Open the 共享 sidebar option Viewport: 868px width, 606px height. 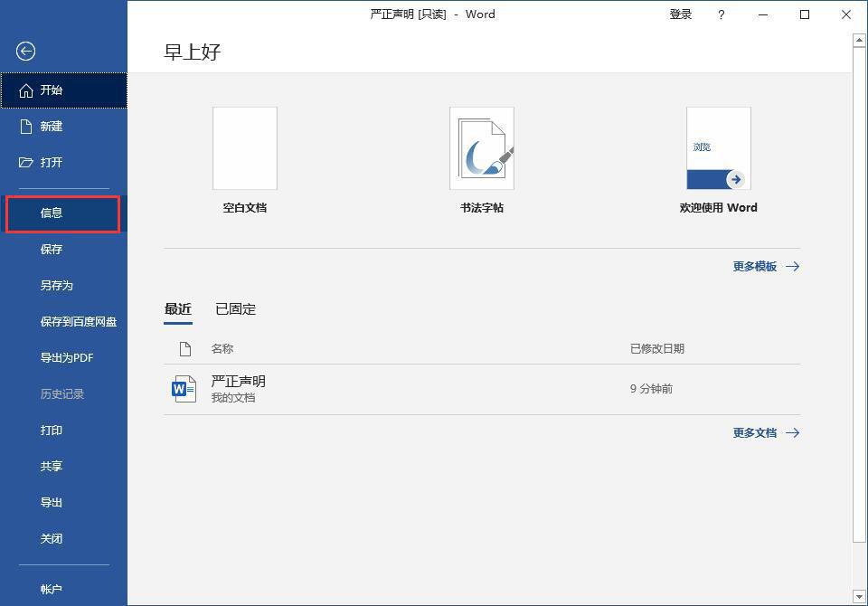(52, 466)
